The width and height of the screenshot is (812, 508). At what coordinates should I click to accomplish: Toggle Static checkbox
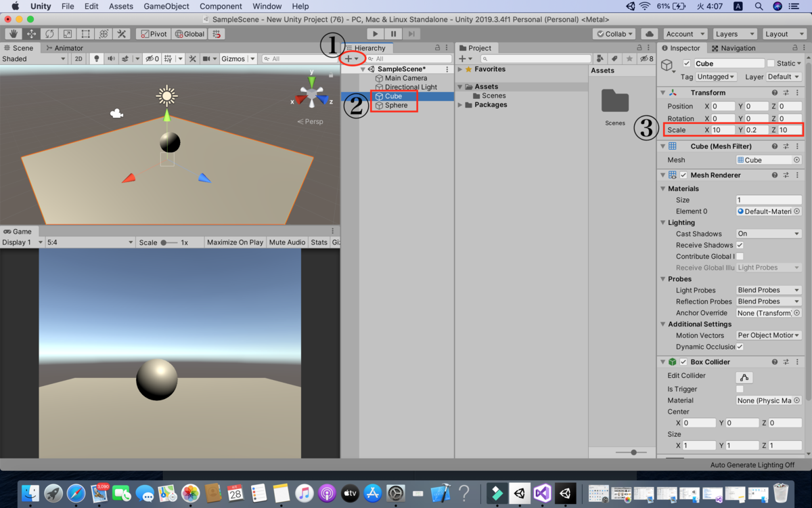click(x=771, y=64)
